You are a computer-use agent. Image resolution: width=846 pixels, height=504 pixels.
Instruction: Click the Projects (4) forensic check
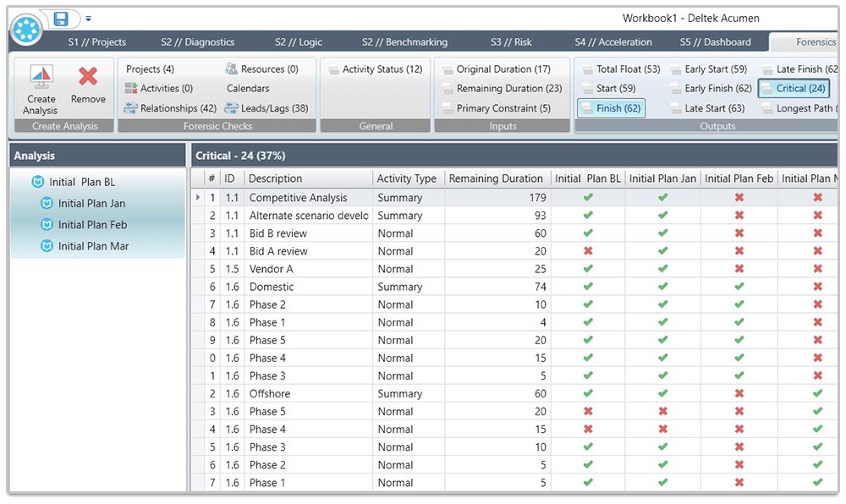[x=148, y=68]
